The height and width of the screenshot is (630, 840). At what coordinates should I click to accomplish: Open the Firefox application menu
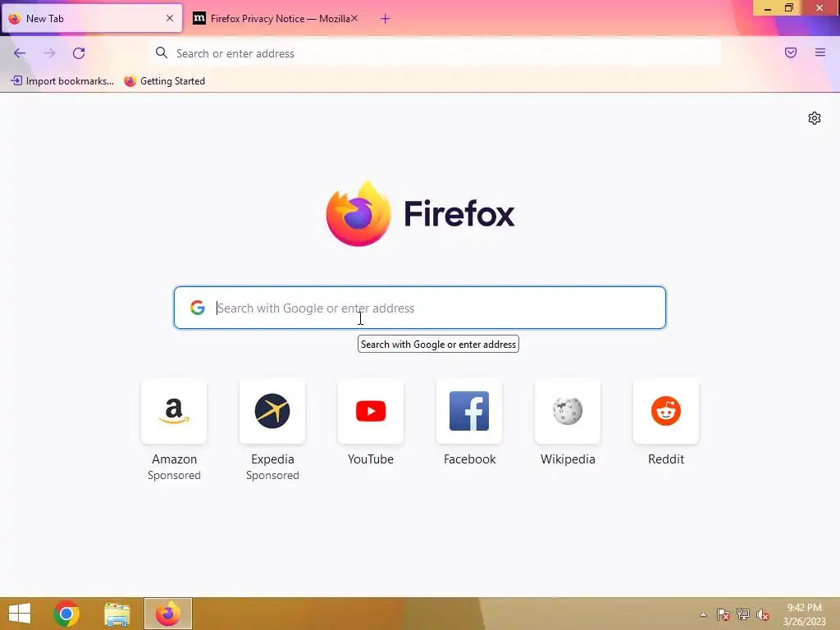tap(820, 52)
